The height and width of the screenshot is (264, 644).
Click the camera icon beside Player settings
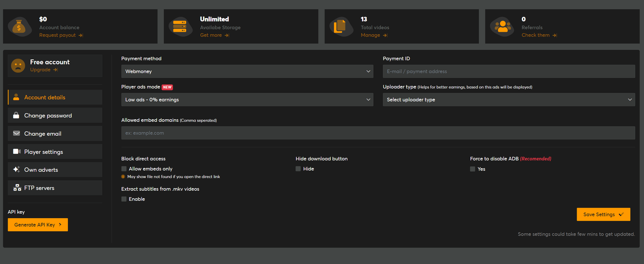click(x=16, y=151)
